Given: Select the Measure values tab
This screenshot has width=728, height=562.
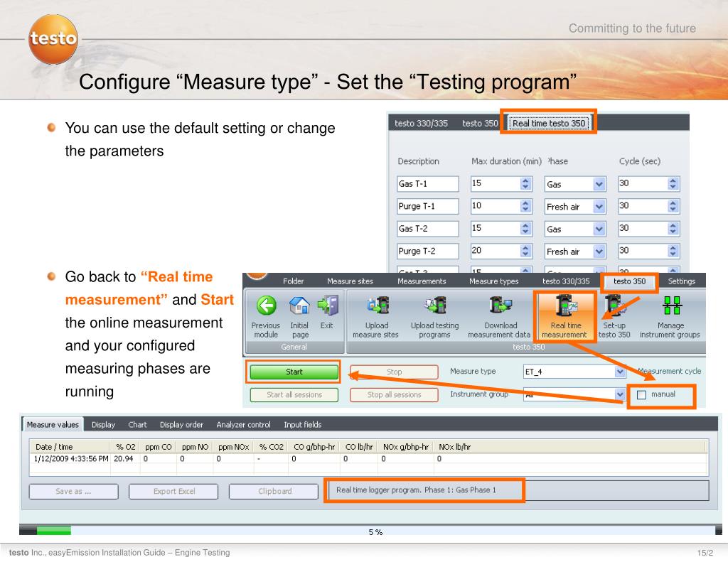Looking at the screenshot, I should point(53,425).
